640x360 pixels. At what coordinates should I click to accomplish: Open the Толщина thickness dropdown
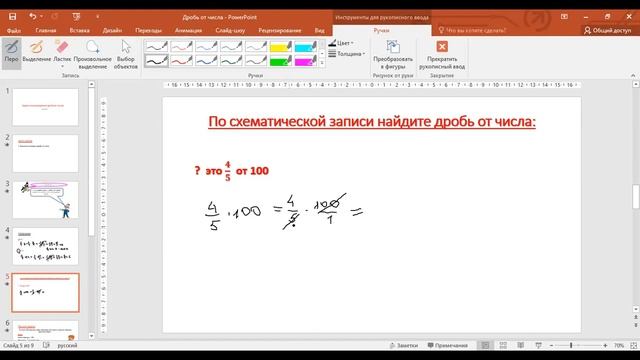coord(347,53)
